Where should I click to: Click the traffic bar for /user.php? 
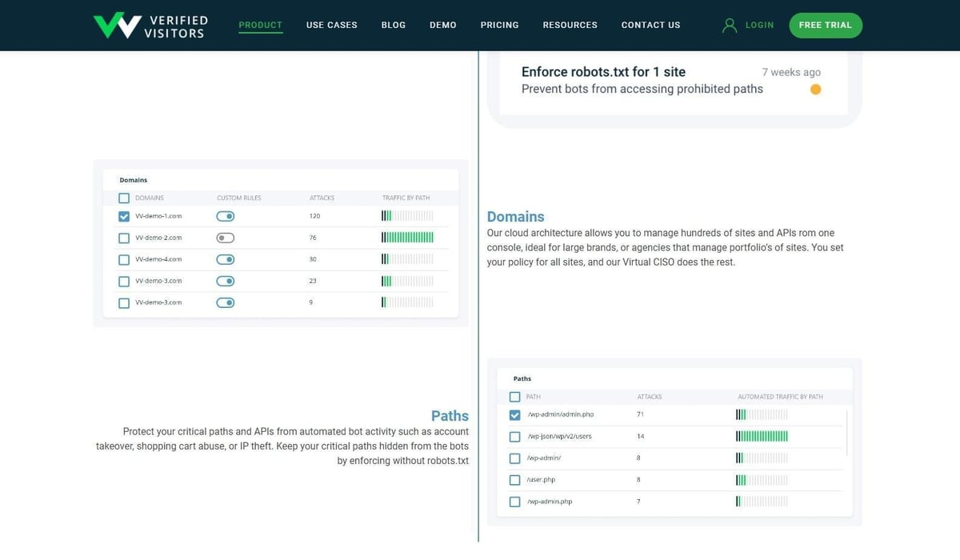coord(762,480)
